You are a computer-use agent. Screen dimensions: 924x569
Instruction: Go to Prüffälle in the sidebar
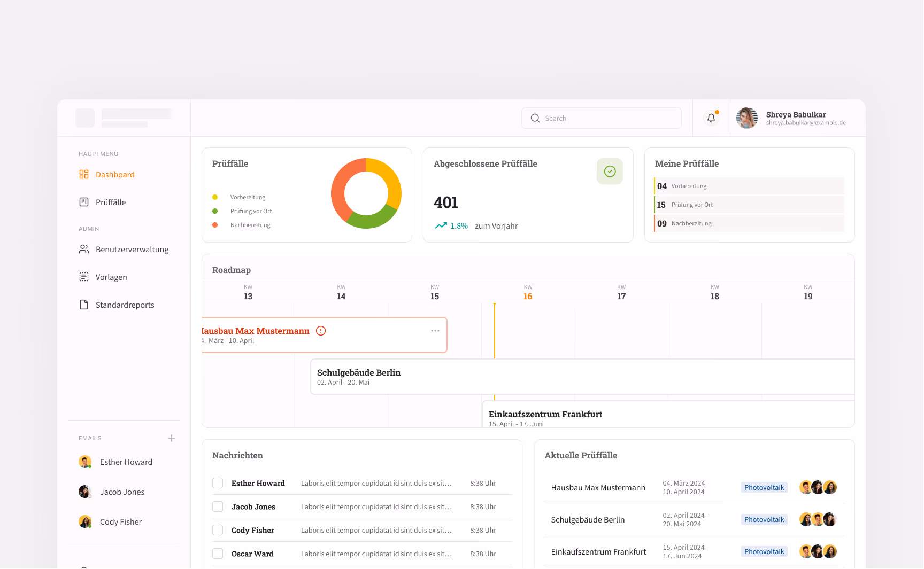tap(103, 202)
